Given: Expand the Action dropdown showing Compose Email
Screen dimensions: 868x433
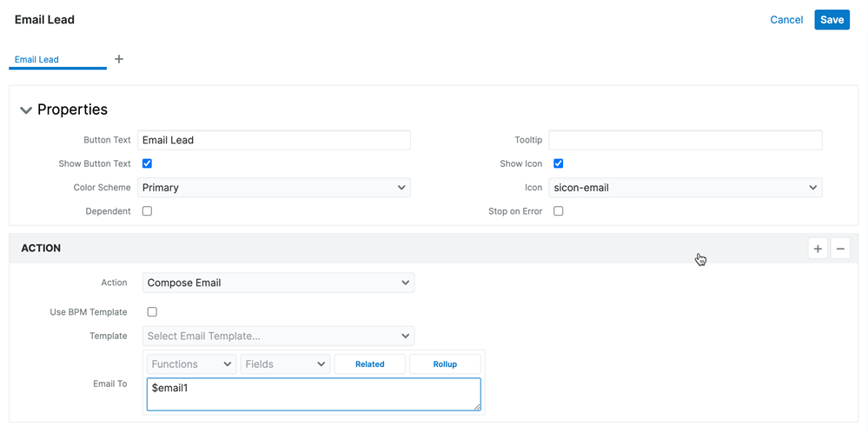Looking at the screenshot, I should tap(278, 283).
